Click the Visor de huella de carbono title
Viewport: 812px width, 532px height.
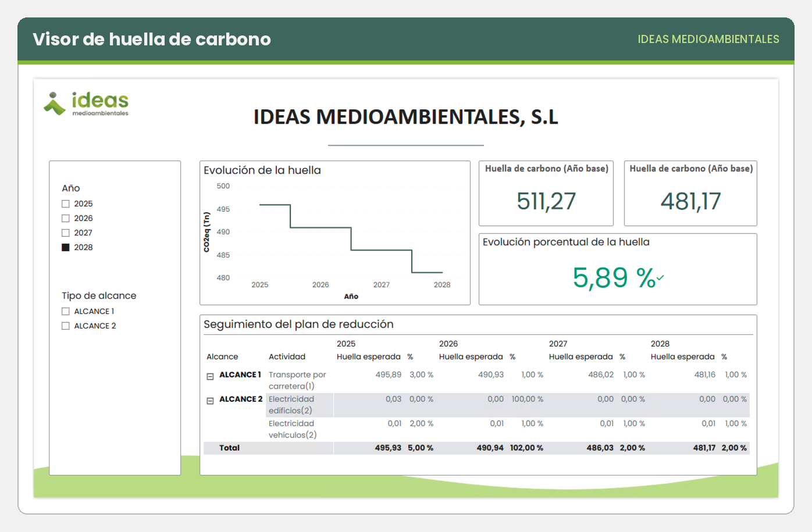tap(152, 39)
